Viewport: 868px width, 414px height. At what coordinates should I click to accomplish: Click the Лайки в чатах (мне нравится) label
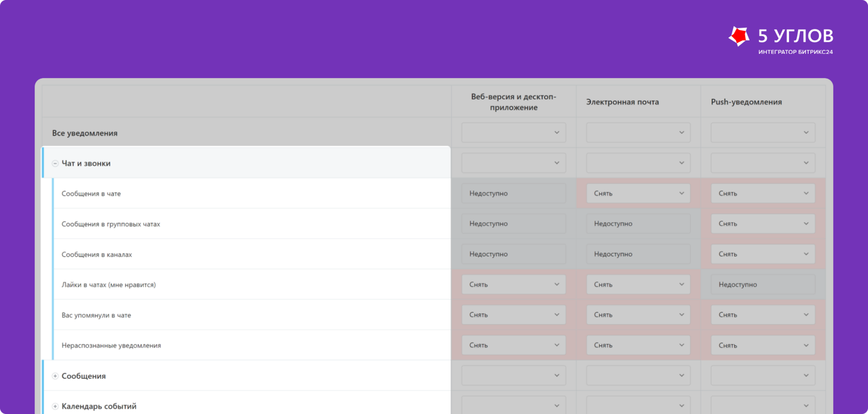(x=109, y=285)
